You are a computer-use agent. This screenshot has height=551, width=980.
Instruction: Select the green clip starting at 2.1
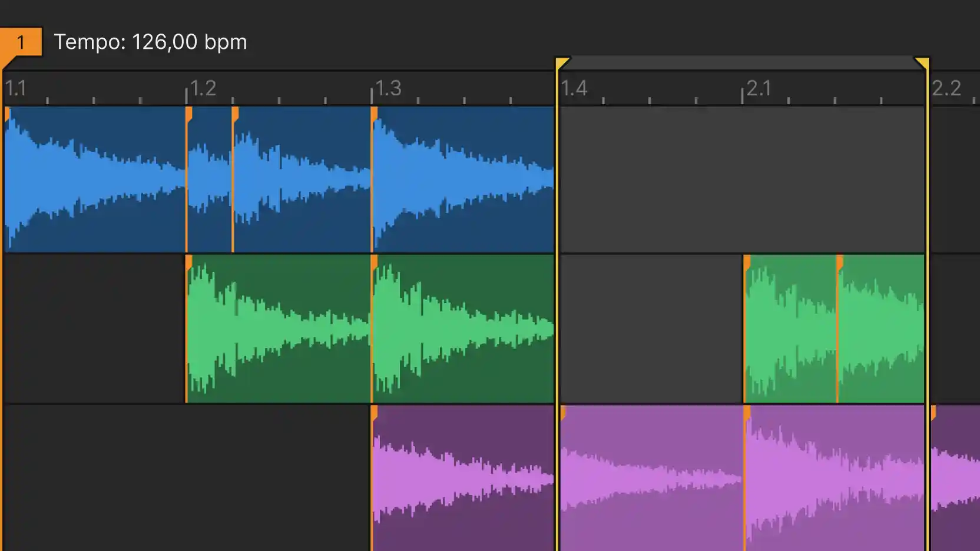pyautogui.click(x=790, y=328)
